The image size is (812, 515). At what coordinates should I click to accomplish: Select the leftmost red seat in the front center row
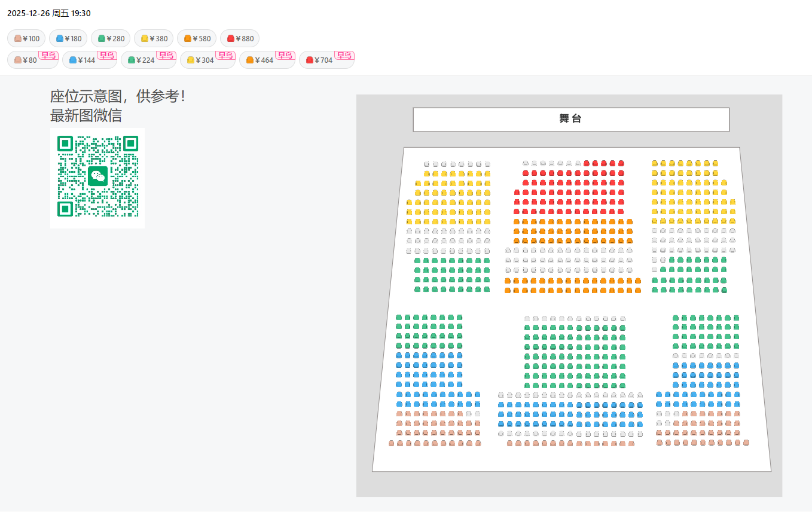[587, 163]
